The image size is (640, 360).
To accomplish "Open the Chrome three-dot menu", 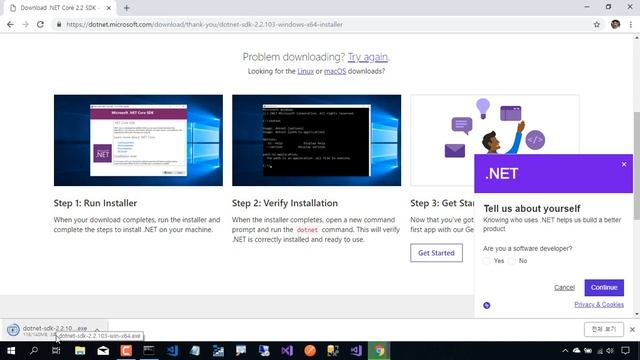I will click(x=631, y=24).
